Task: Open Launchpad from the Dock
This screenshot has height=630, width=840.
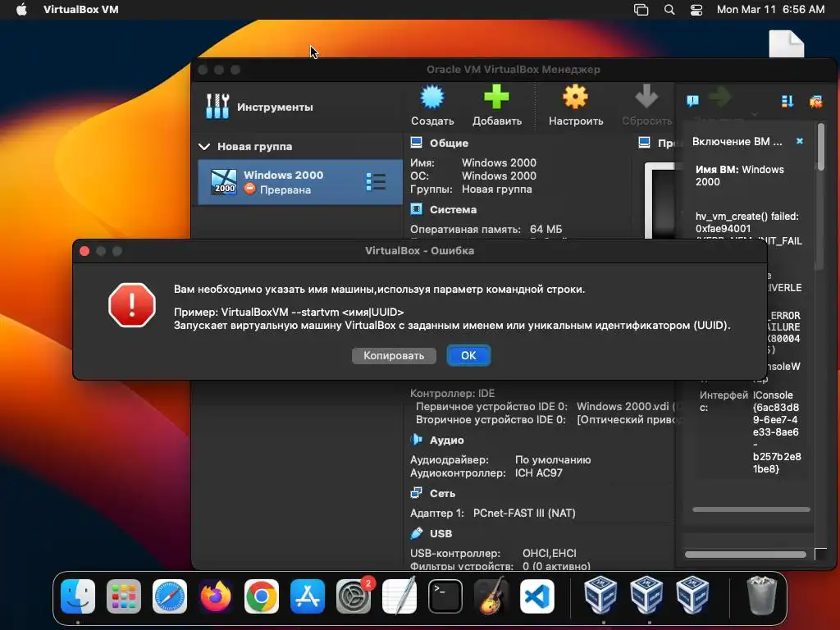Action: (124, 596)
